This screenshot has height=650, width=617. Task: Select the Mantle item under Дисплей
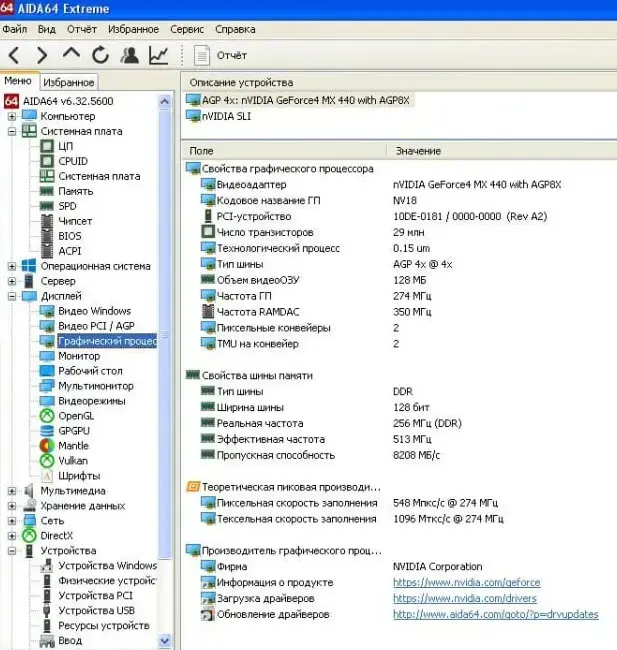73,446
